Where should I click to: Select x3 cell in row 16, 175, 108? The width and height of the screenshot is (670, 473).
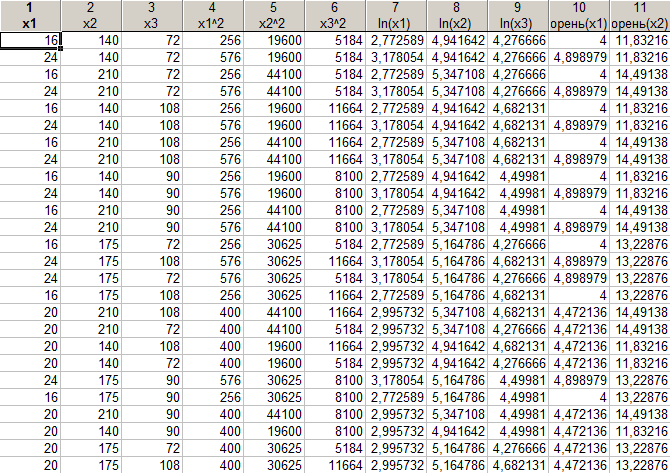pos(152,295)
